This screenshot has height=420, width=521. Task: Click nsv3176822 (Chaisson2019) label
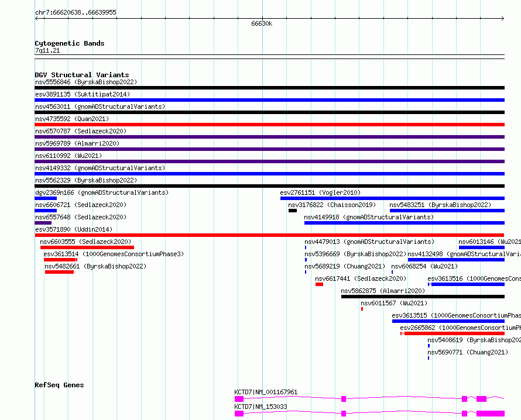(x=332, y=205)
